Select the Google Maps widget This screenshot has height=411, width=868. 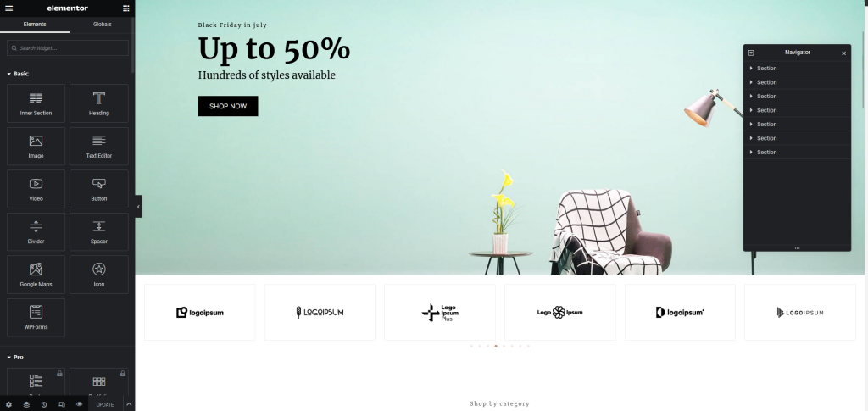(36, 275)
